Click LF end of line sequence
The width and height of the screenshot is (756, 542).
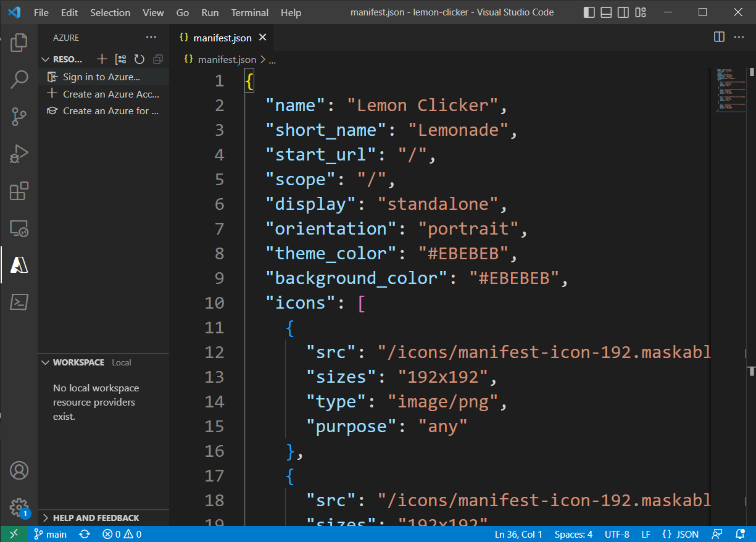click(x=646, y=534)
